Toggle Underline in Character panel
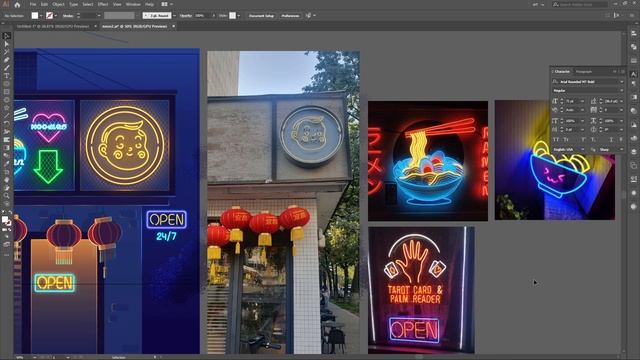 click(611, 140)
